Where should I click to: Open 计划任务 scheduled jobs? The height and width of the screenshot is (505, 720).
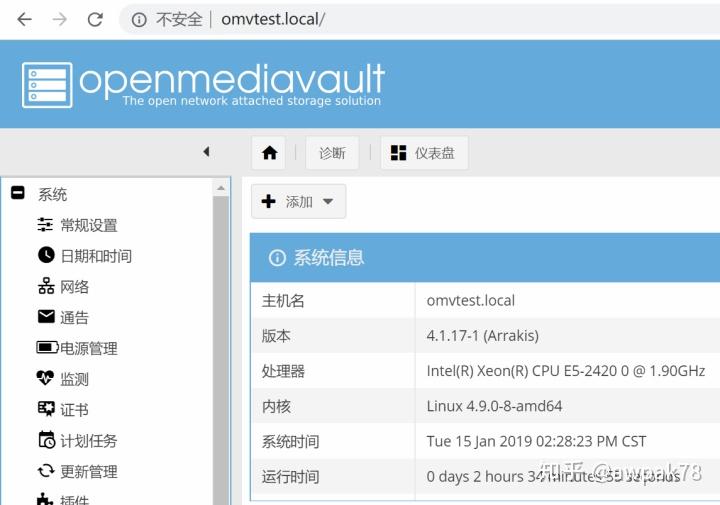(89, 441)
